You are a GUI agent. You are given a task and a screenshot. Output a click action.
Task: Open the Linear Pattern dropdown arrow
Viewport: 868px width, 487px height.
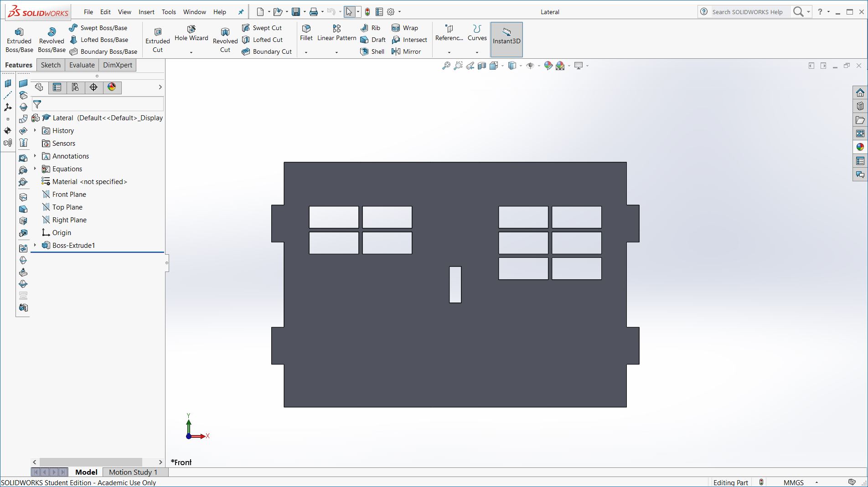coord(336,52)
